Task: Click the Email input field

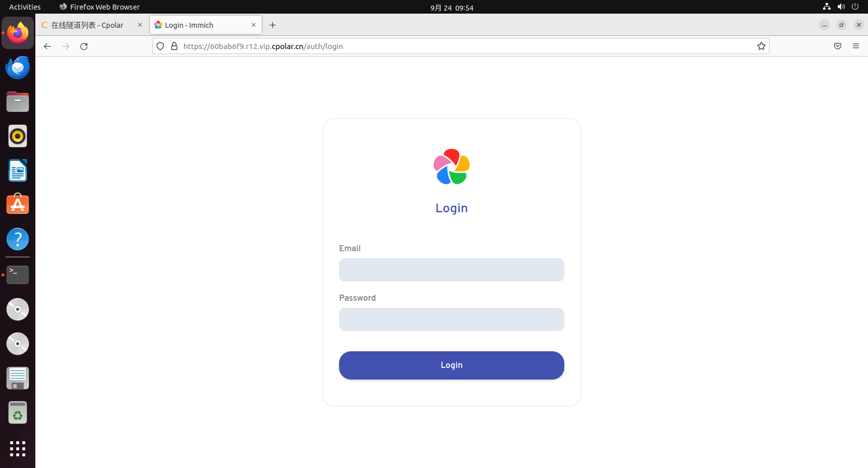Action: 451,270
